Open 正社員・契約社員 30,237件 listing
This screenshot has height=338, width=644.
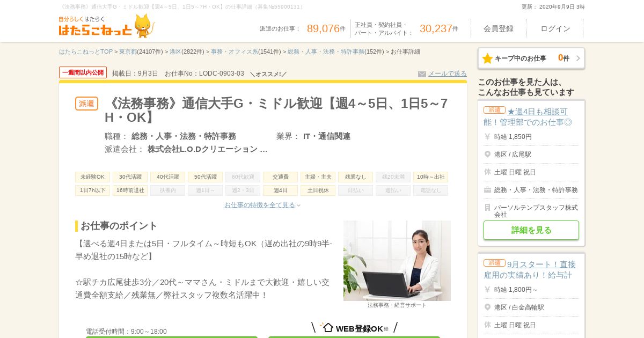pos(406,28)
